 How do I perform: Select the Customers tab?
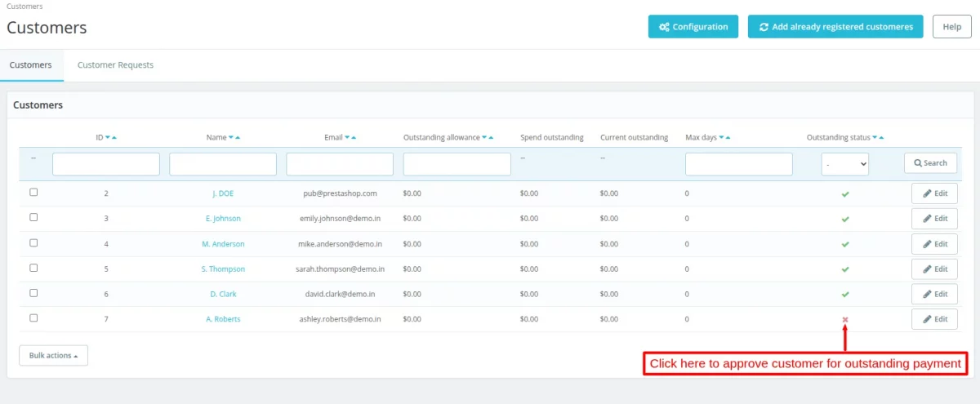[31, 65]
